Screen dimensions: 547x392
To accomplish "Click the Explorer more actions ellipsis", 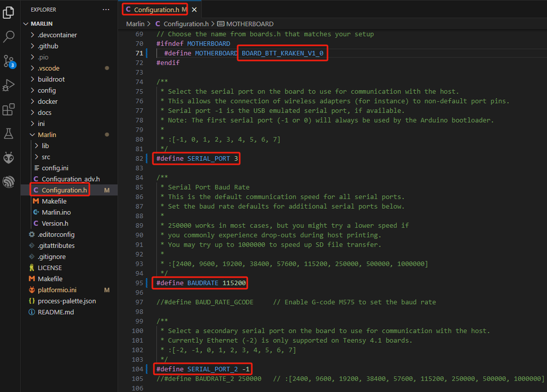I will [x=106, y=10].
